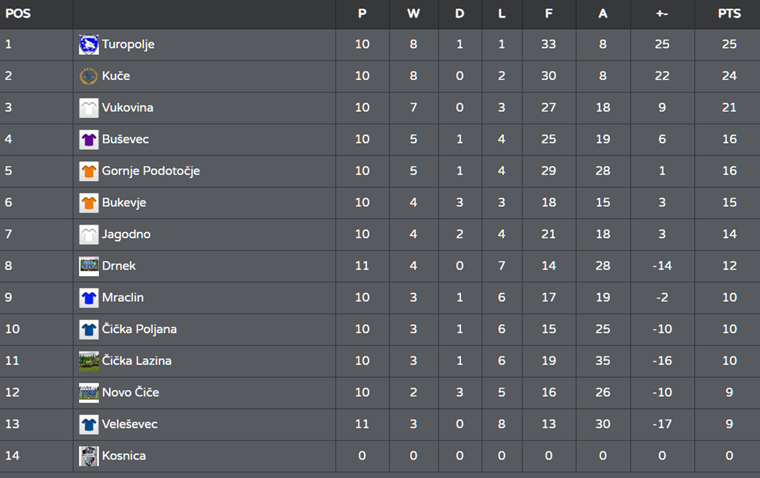The image size is (760, 478).
Task: Select Mraclin's blue shirt icon
Action: 89,298
